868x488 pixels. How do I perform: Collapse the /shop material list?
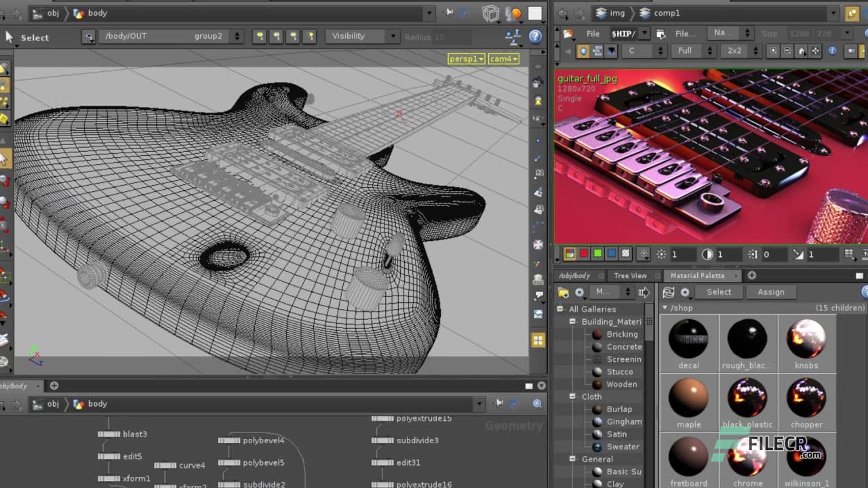[x=665, y=307]
